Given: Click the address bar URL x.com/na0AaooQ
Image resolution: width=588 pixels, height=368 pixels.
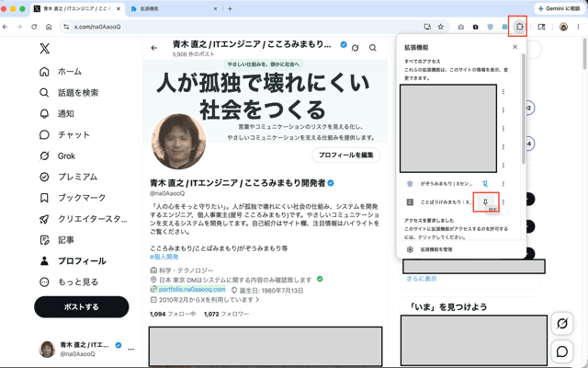Looking at the screenshot, I should [x=97, y=27].
